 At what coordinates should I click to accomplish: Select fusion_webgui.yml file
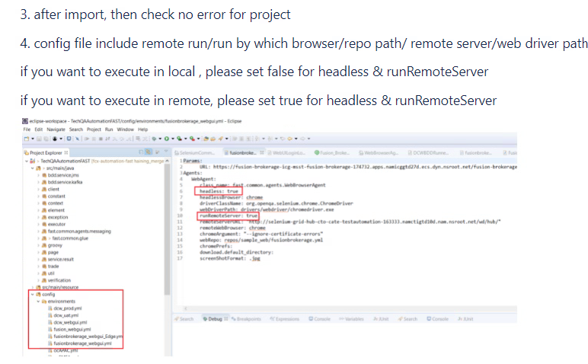point(72,330)
